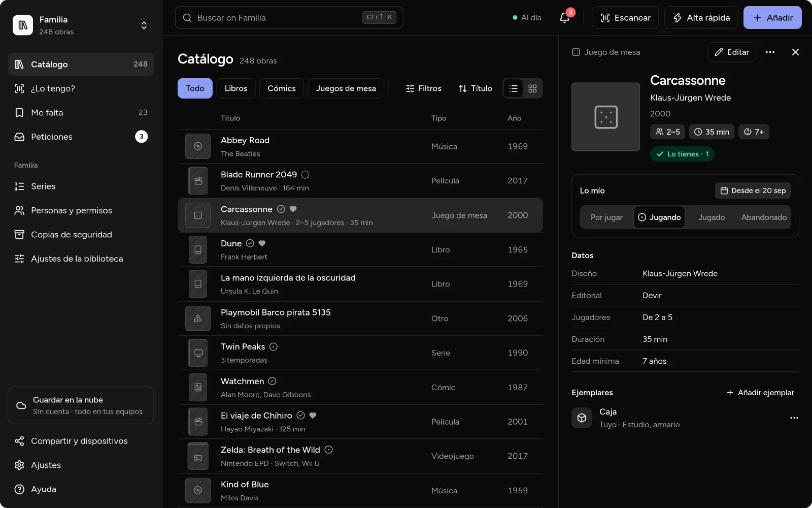Mark the game as Jugado
Image resolution: width=812 pixels, height=508 pixels.
tap(712, 217)
